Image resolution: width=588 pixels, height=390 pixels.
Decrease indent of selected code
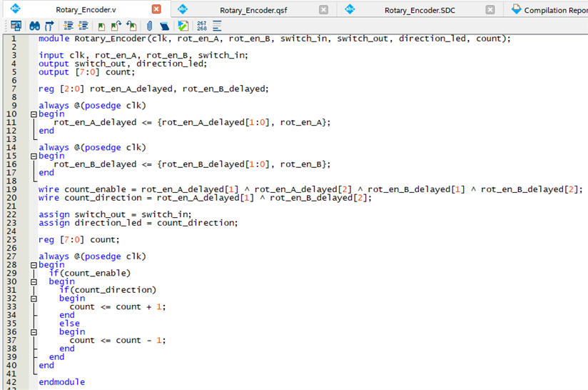click(83, 26)
